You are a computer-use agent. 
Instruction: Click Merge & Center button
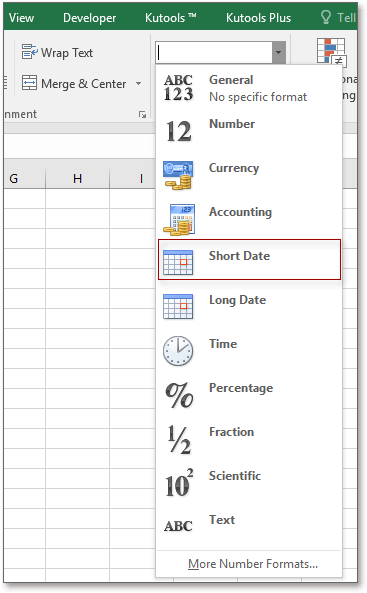[75, 83]
